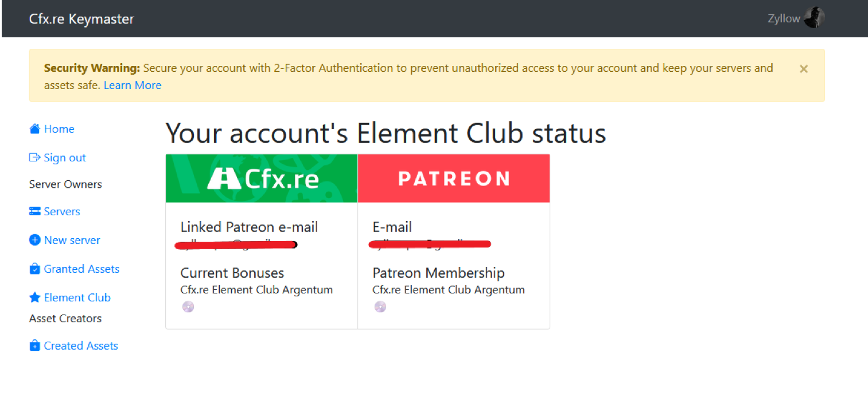Click the Zyllow profile avatar
Viewport: 868px width, 395px height.
(x=815, y=18)
